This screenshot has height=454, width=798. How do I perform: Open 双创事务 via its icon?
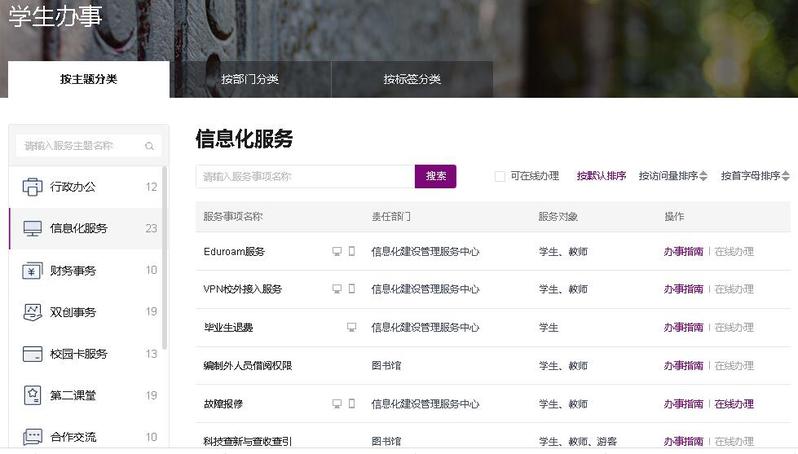(x=32, y=312)
